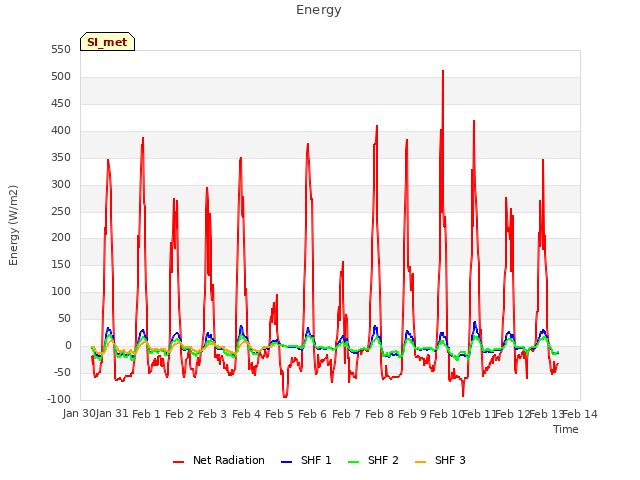640x480 pixels.
Task: Click the Feb 10 Net Radiation peak
Action: click(x=443, y=71)
